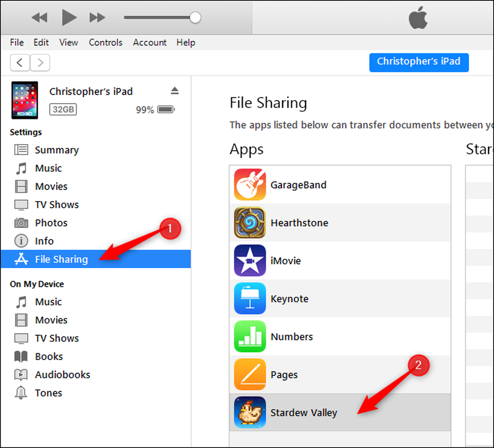The width and height of the screenshot is (494, 448).
Task: Click the File Sharing heading
Action: [268, 103]
